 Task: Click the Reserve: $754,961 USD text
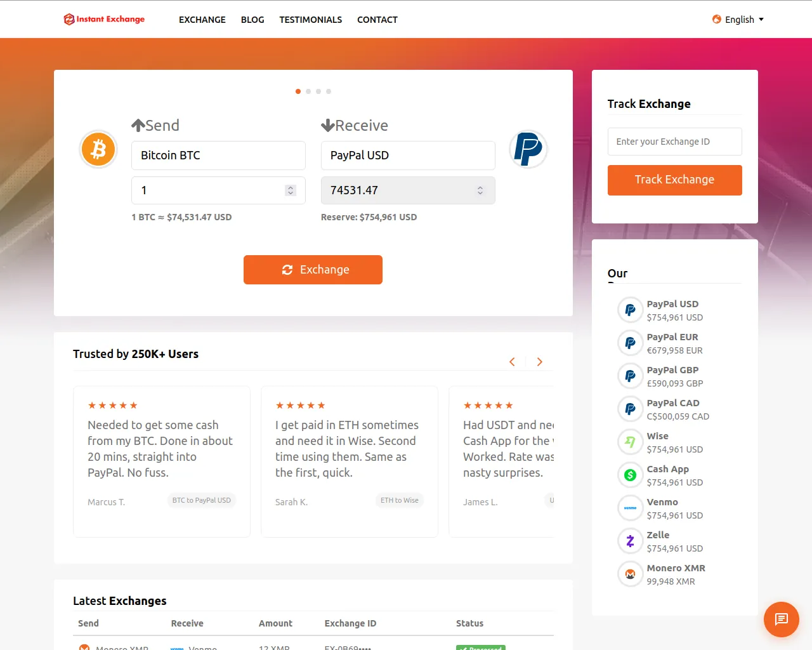(369, 217)
